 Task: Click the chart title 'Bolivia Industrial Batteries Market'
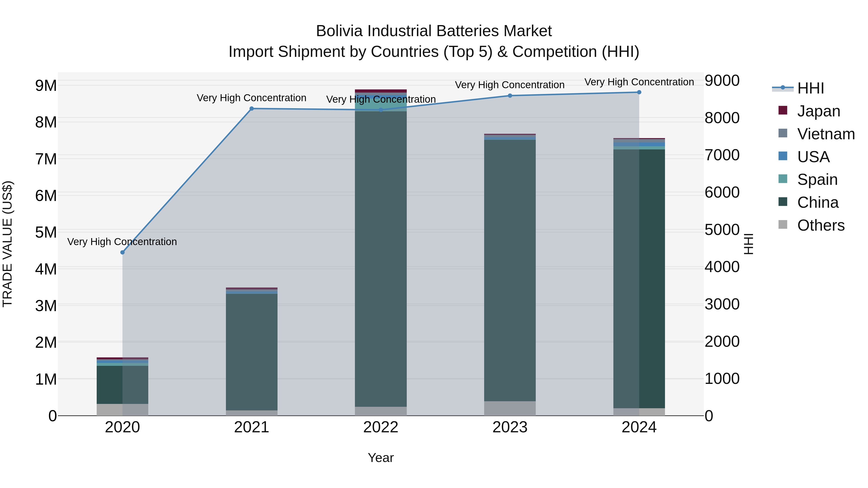(x=434, y=31)
